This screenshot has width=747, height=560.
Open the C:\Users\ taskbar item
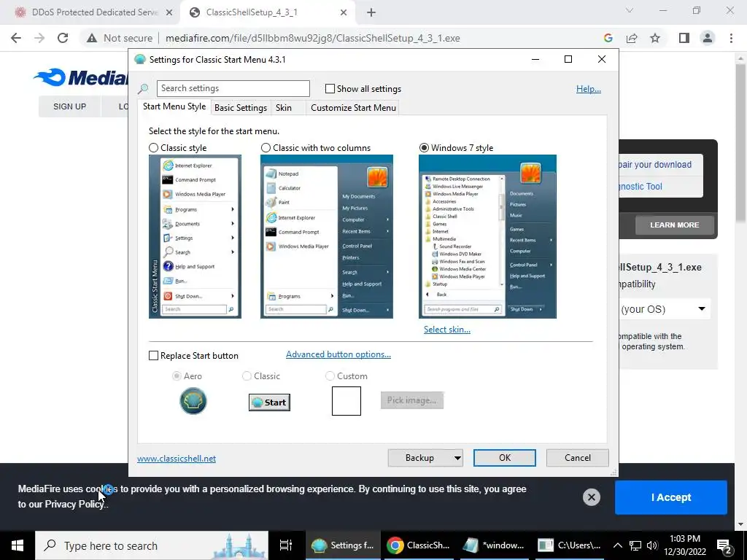569,545
